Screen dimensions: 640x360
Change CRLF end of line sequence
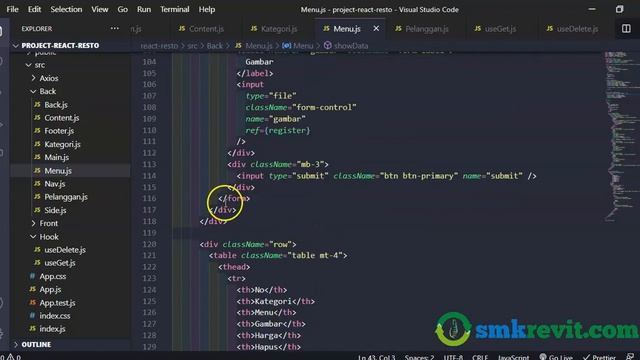coord(480,357)
